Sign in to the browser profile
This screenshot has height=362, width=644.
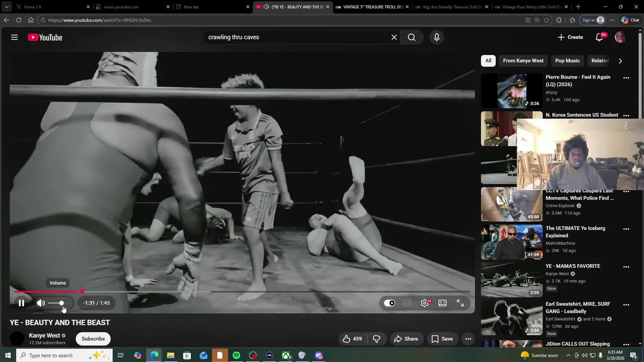[x=593, y=20]
